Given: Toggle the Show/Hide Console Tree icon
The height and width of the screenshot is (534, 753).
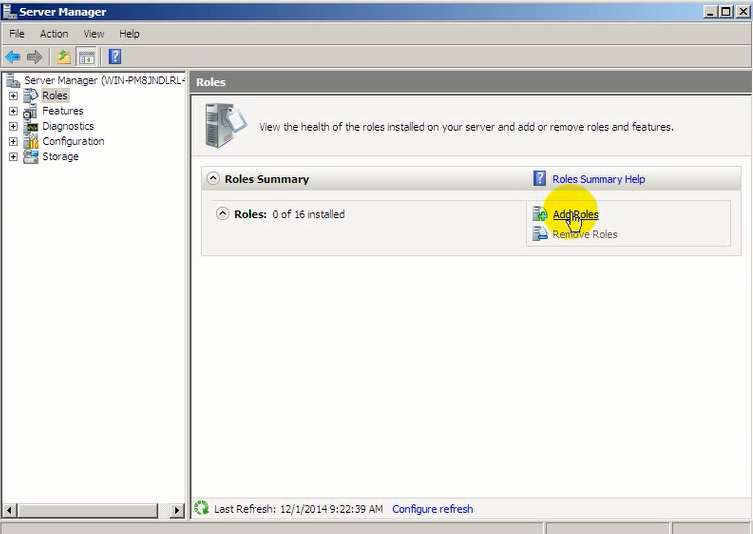Looking at the screenshot, I should 87,57.
